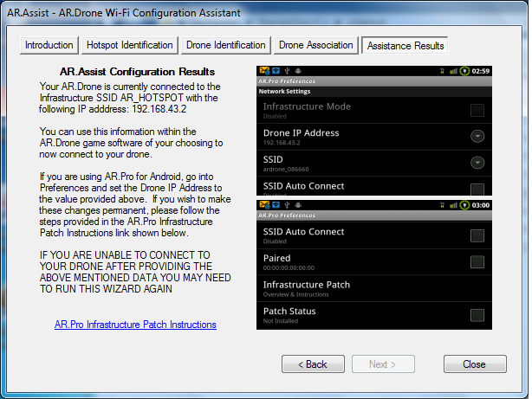The image size is (532, 399).
Task: Toggle SSID Auto Connect checkbox in top screenshot
Action: [x=477, y=190]
